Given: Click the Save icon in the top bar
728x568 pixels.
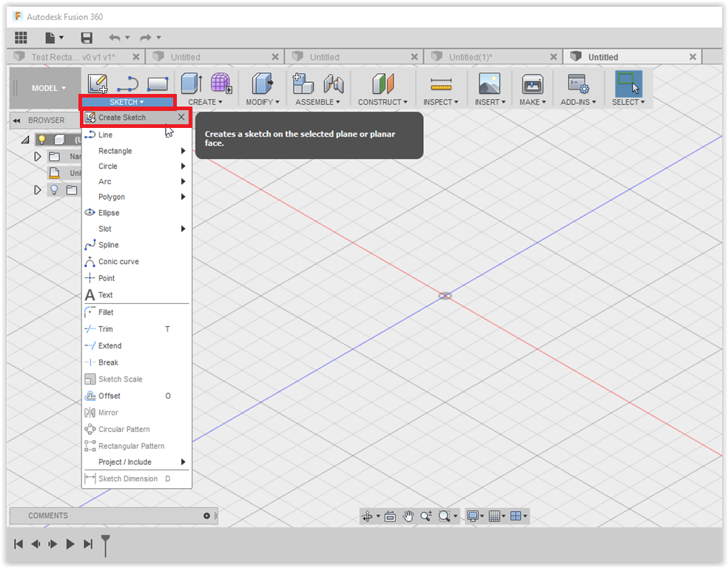Looking at the screenshot, I should 87,38.
